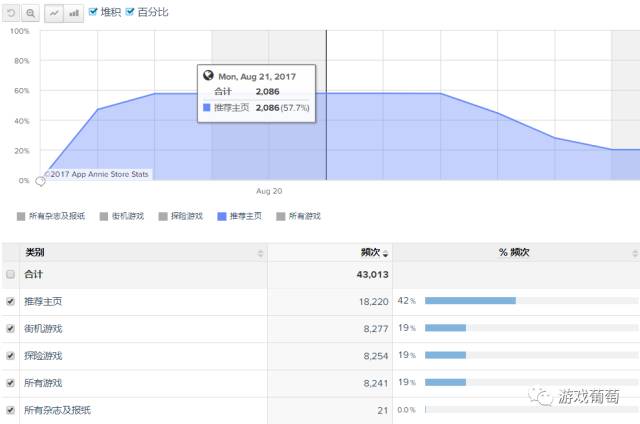The height and width of the screenshot is (424, 640).
Task: Toggle 所有游戏 legend series
Action: click(298, 216)
